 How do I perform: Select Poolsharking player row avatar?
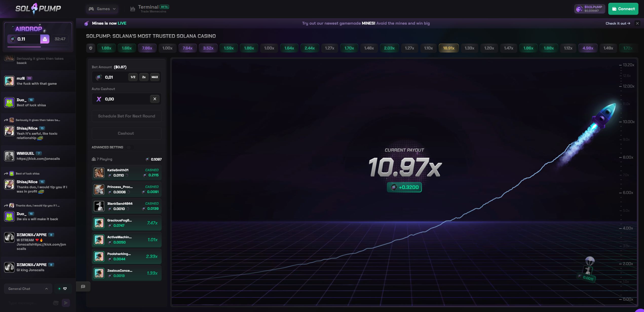(x=99, y=256)
